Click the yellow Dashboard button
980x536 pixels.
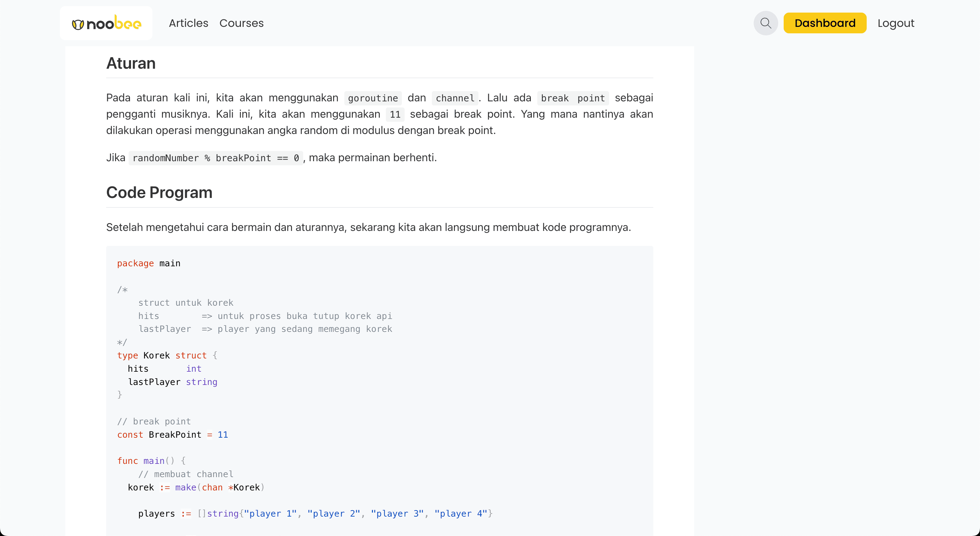pos(824,23)
